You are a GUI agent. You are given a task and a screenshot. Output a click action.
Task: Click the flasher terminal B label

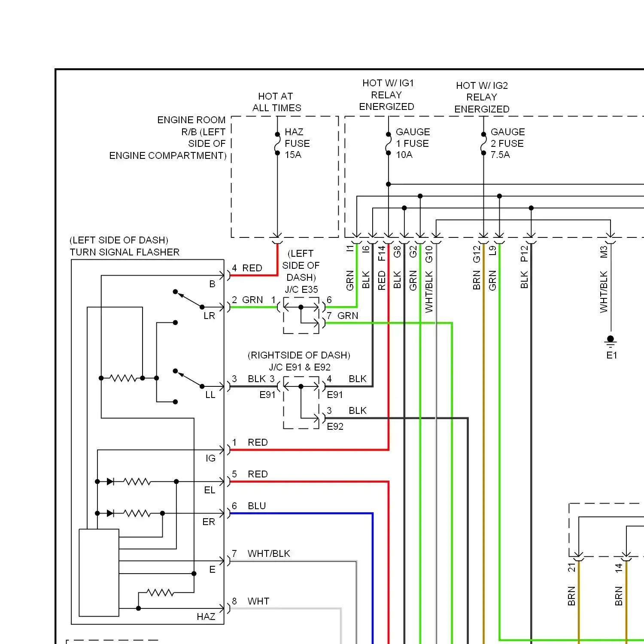click(x=212, y=284)
